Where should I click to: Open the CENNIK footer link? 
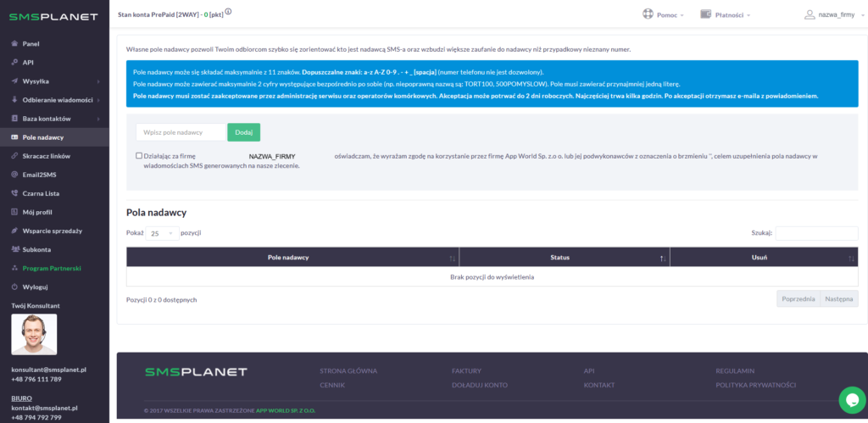[x=333, y=385]
